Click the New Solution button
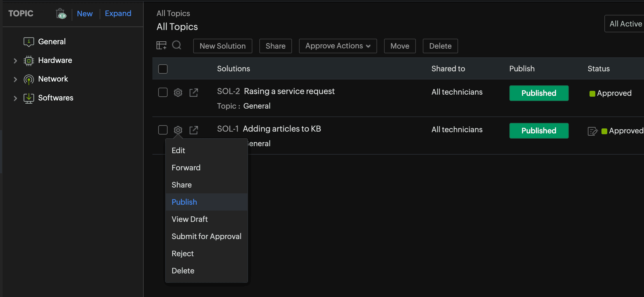644x297 pixels. click(x=222, y=46)
